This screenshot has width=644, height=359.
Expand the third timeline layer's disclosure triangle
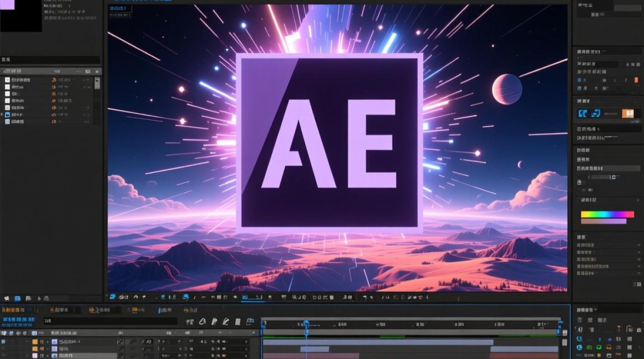click(x=47, y=356)
